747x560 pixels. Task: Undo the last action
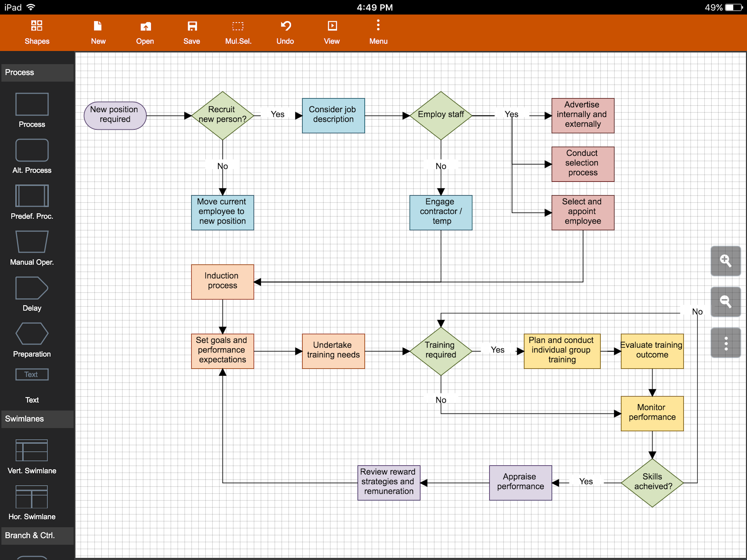pos(285,32)
